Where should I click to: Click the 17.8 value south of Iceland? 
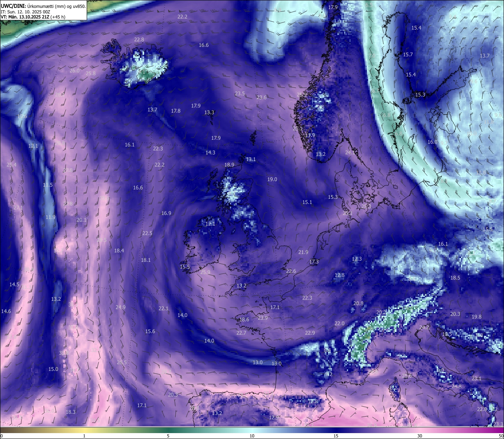click(x=176, y=111)
